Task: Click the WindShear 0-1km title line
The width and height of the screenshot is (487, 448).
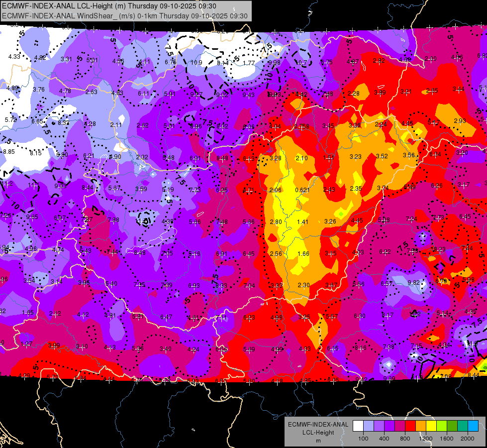Action: click(124, 16)
